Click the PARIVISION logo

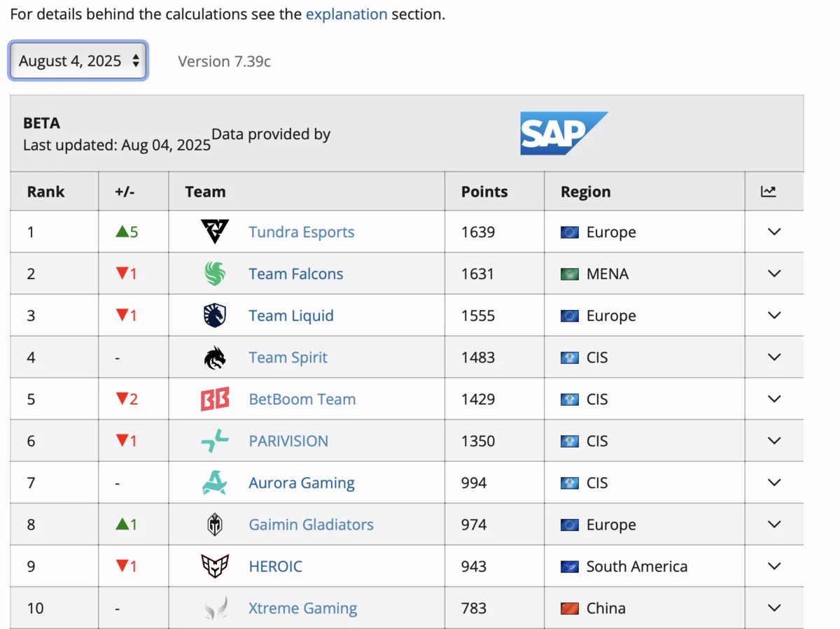216,441
